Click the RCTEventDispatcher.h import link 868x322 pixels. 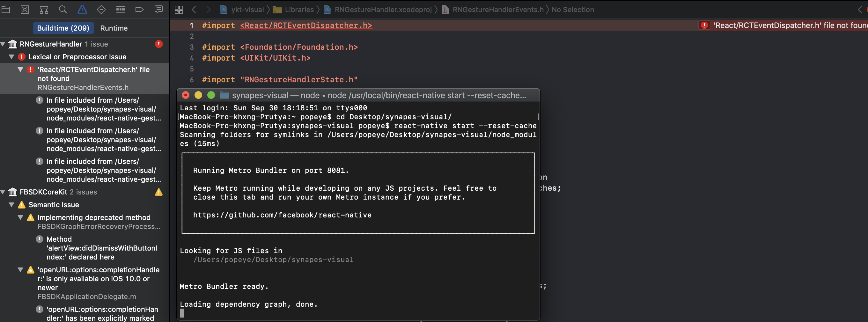pos(305,25)
